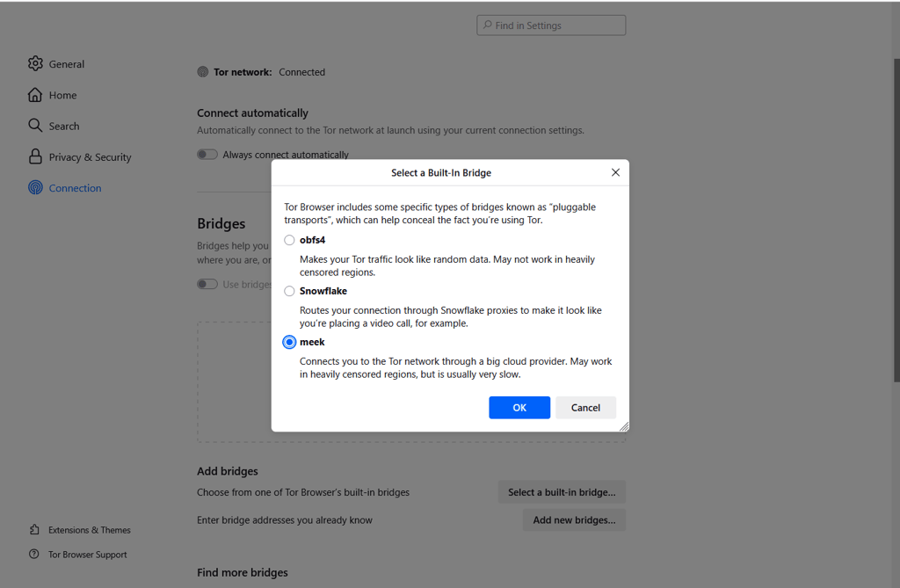Toggle the Use bridges switch

click(207, 284)
